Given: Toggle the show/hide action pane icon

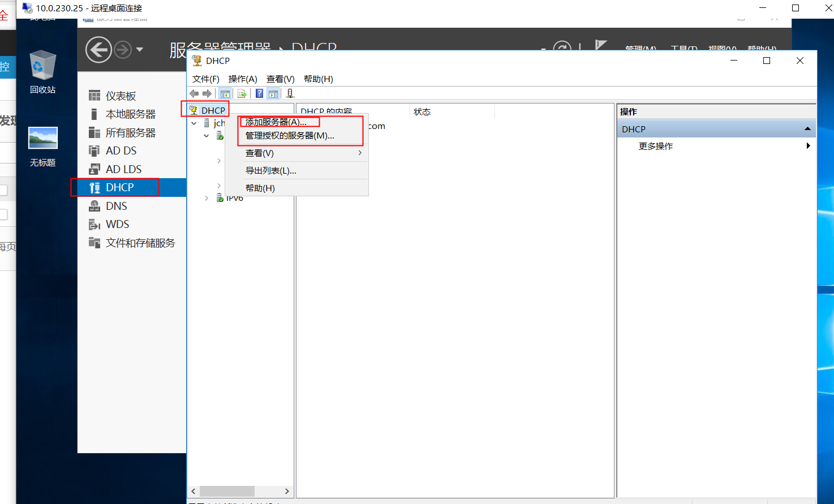Looking at the screenshot, I should click(273, 93).
